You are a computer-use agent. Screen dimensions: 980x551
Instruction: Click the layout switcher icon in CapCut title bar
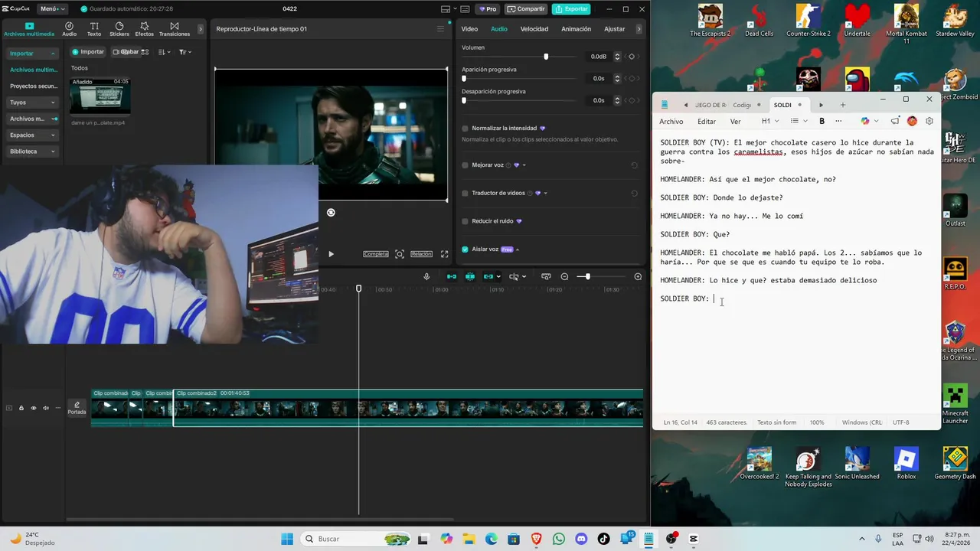tap(446, 9)
